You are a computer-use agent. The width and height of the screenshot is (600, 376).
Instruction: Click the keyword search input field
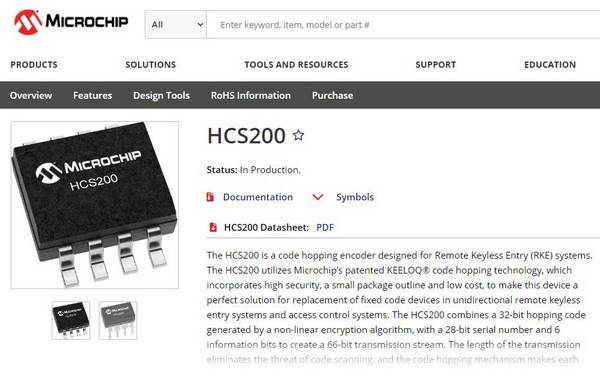pyautogui.click(x=403, y=25)
